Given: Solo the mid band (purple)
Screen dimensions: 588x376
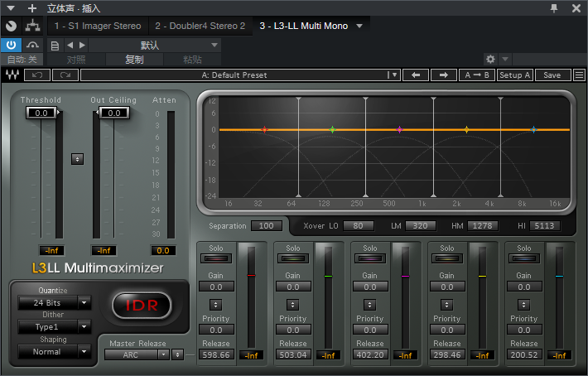Looking at the screenshot, I should (x=369, y=258).
